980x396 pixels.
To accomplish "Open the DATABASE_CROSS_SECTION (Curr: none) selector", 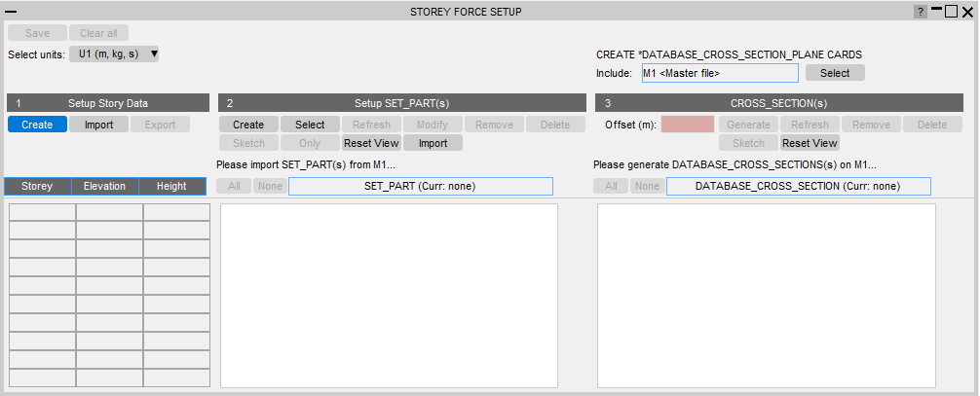I will 798,186.
